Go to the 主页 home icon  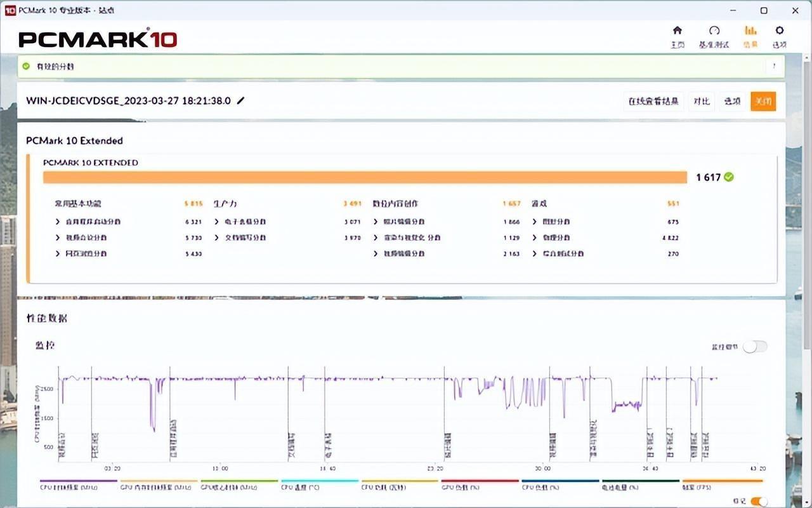click(x=678, y=30)
